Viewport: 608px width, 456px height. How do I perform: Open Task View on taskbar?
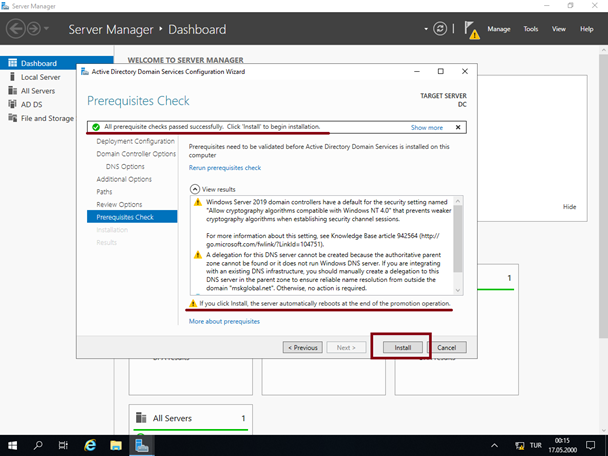click(63, 445)
